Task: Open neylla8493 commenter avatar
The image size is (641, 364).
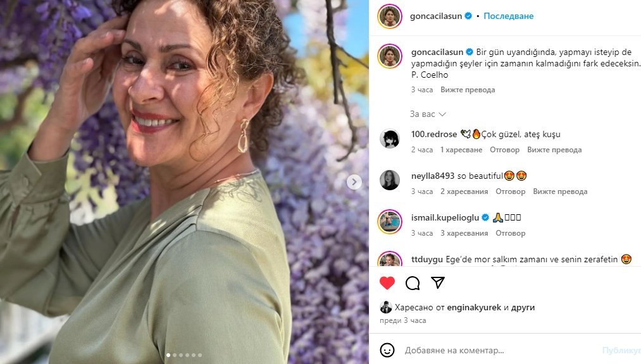Action: coord(390,180)
